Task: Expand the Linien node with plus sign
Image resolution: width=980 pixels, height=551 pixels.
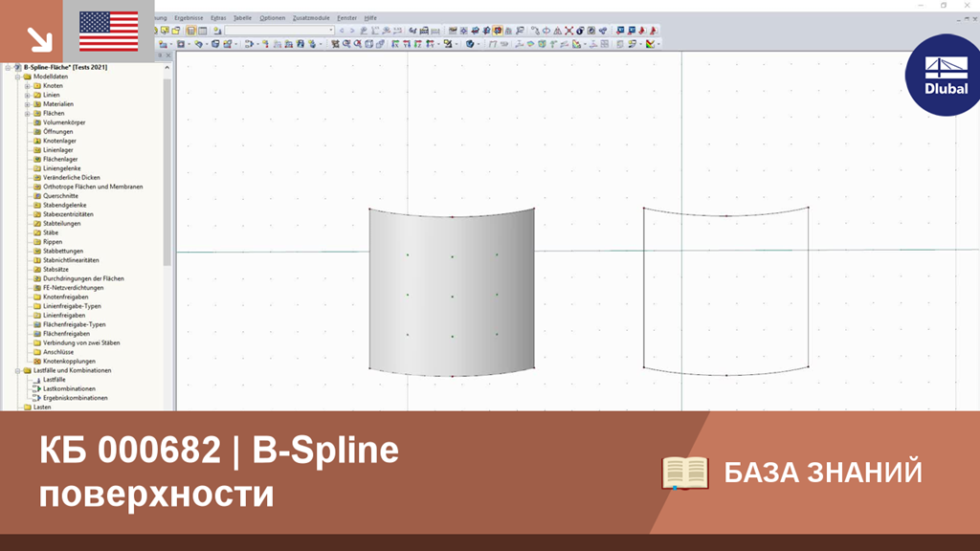Action: tap(27, 95)
